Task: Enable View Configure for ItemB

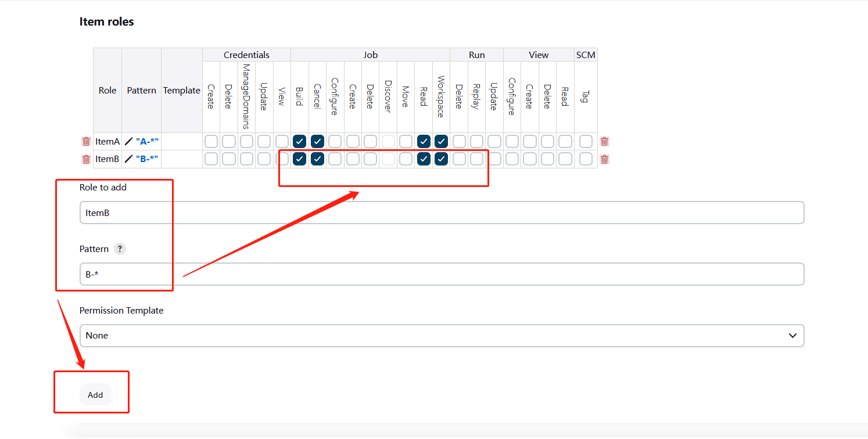Action: click(x=512, y=159)
